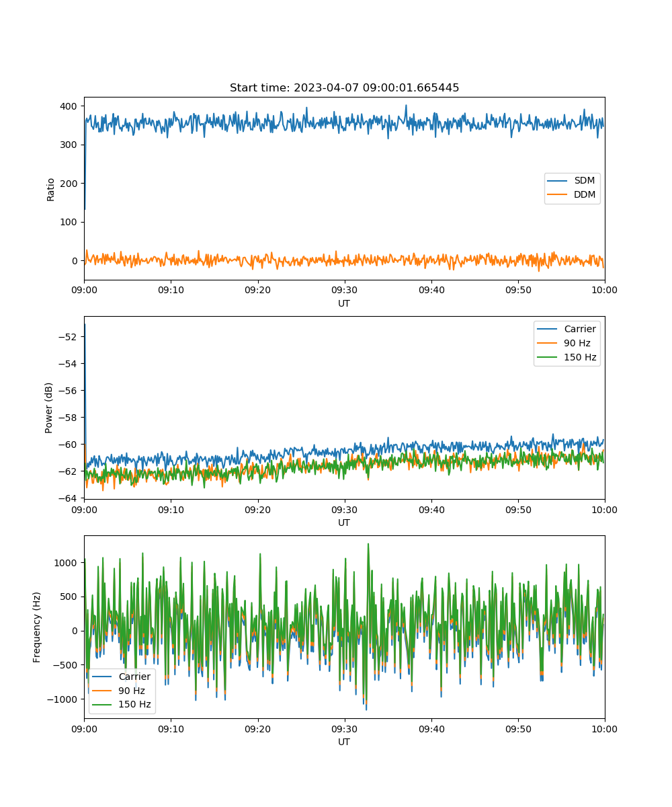This screenshot has height=807, width=672.
Task: Select the "Ratio" y-axis label
Action: tap(51, 188)
